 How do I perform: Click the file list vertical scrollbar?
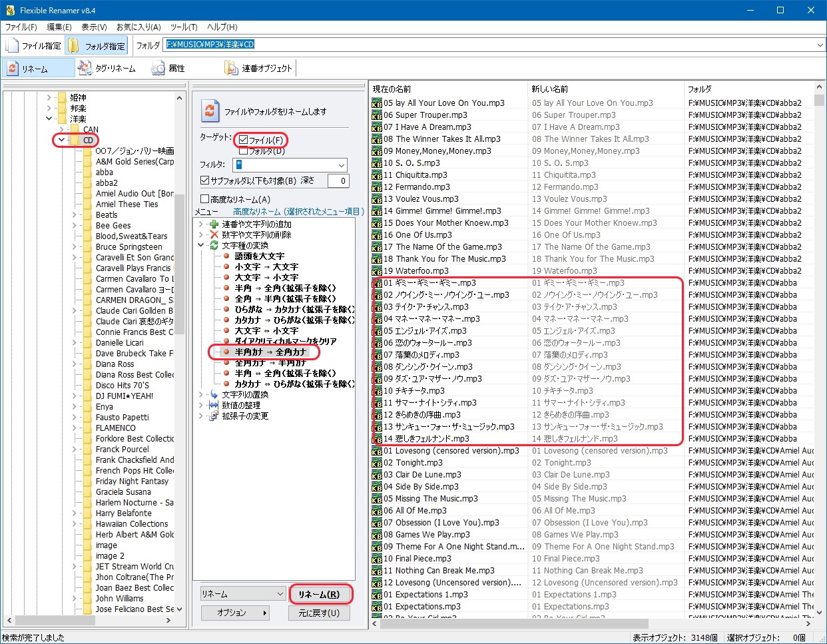(819, 333)
